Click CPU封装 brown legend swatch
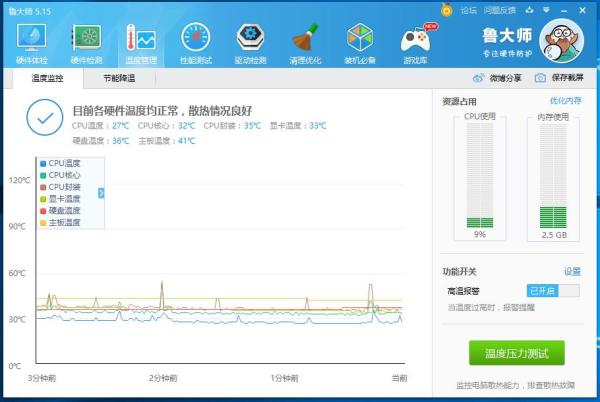 pos(43,187)
